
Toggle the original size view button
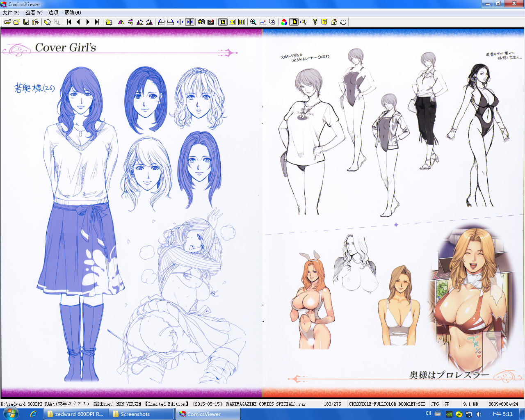pyautogui.click(x=223, y=22)
